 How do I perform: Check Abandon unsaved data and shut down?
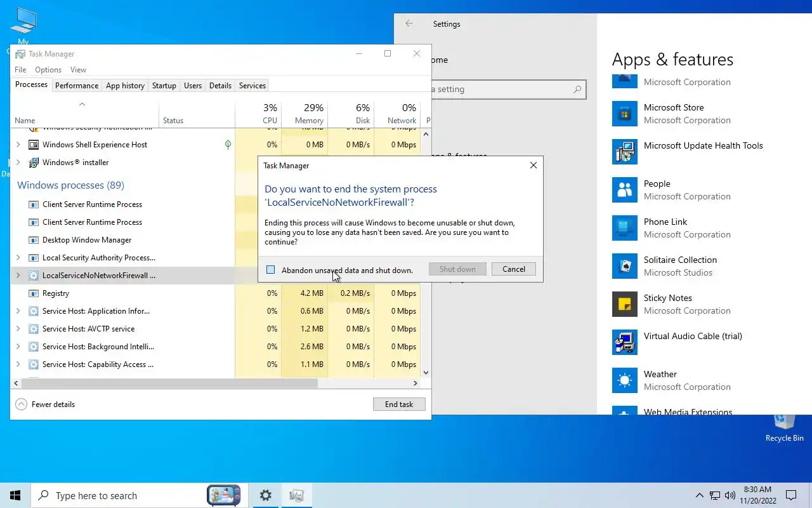(x=271, y=270)
